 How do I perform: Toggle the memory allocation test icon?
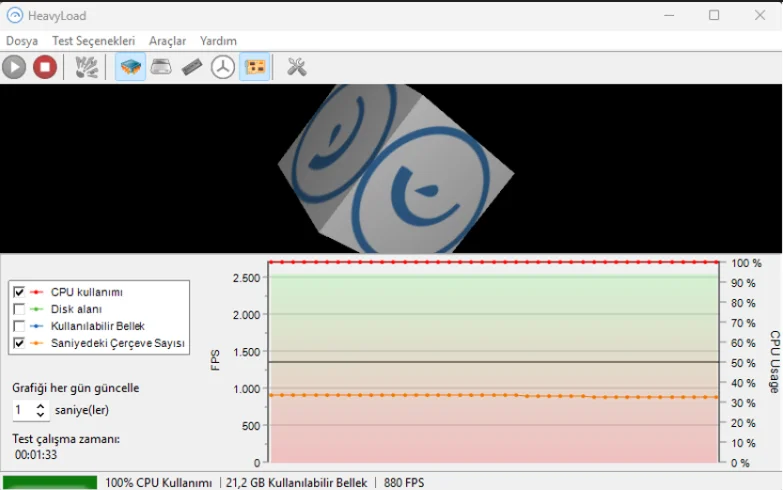pyautogui.click(x=192, y=67)
